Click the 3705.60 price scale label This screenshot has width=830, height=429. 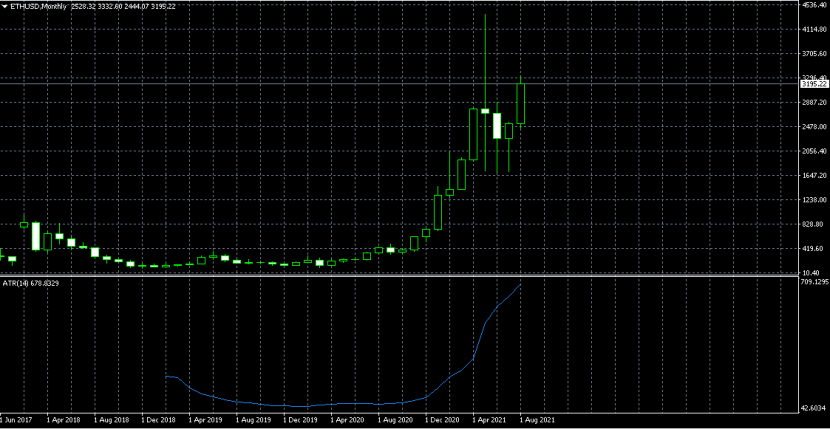click(x=815, y=54)
